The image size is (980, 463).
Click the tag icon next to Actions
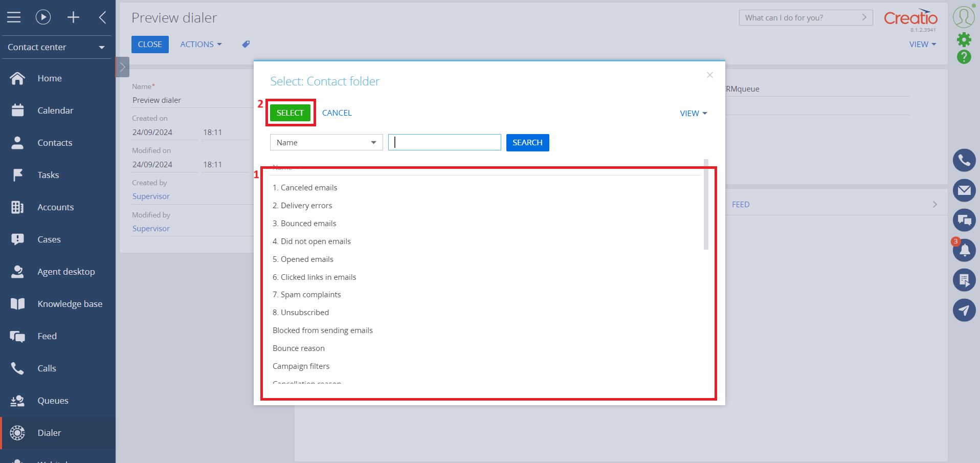[246, 45]
